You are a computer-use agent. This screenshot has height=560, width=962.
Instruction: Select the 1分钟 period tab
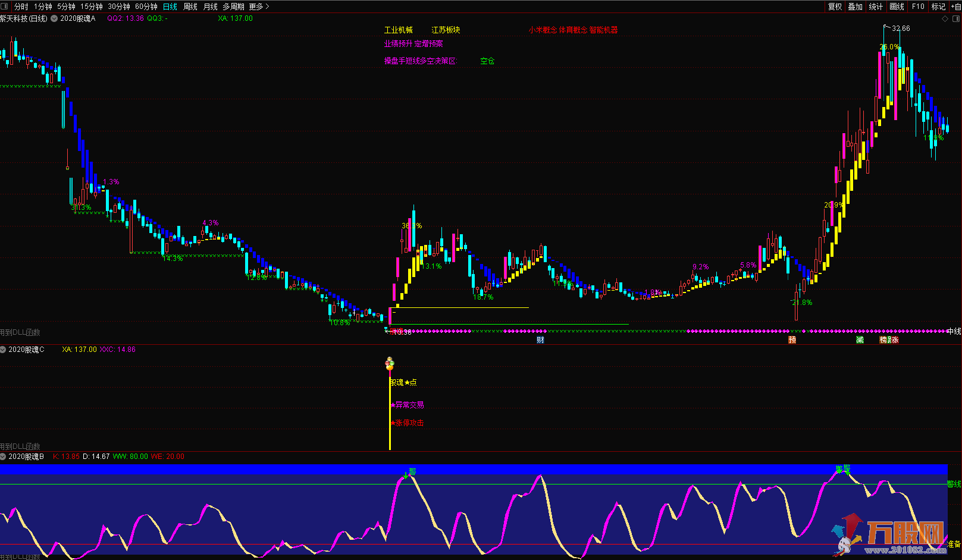[43, 7]
